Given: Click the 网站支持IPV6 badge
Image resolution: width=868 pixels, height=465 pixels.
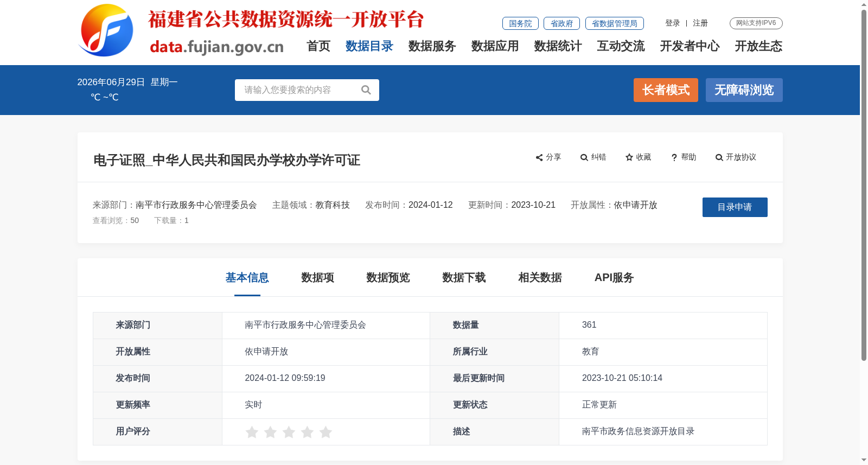Looking at the screenshot, I should pyautogui.click(x=756, y=23).
